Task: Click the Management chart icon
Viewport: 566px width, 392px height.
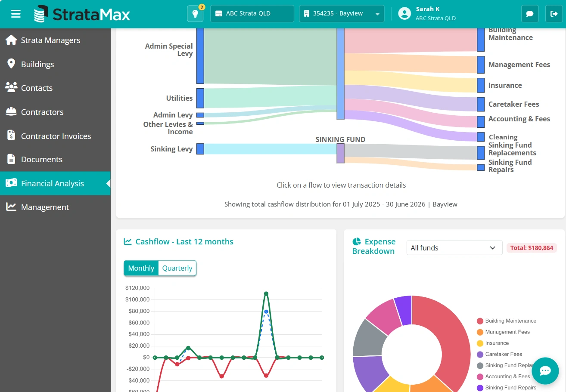Action: (x=11, y=207)
